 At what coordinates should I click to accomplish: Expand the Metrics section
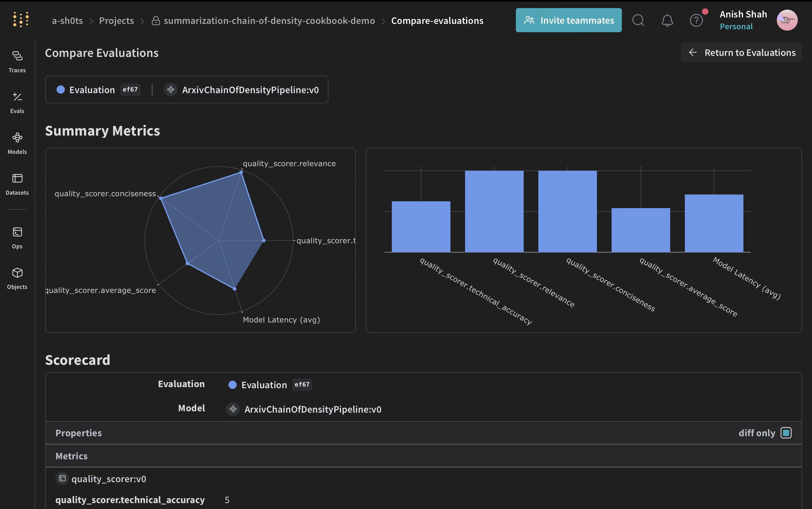click(71, 456)
